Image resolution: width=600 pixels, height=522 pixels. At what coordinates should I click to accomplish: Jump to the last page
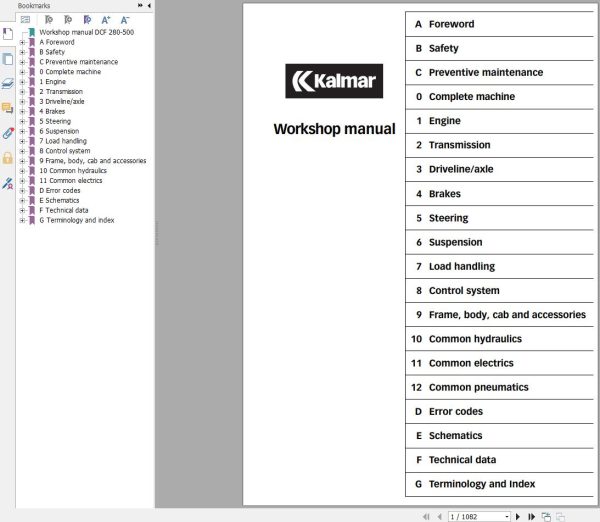tap(532, 517)
